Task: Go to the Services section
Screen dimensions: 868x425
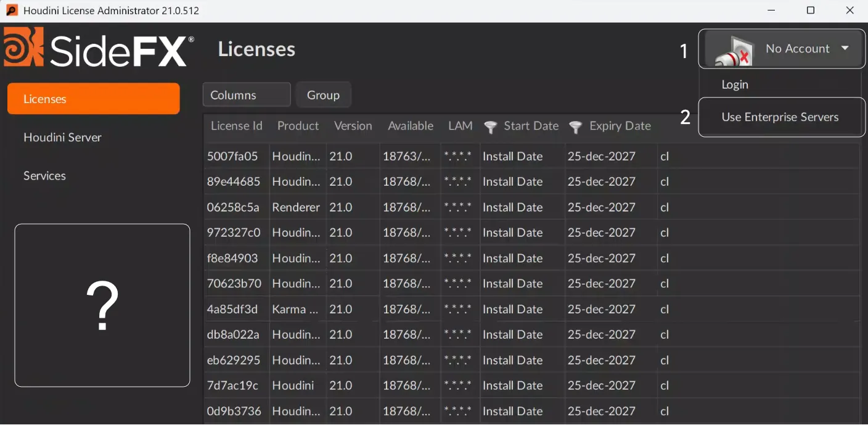Action: pos(44,176)
